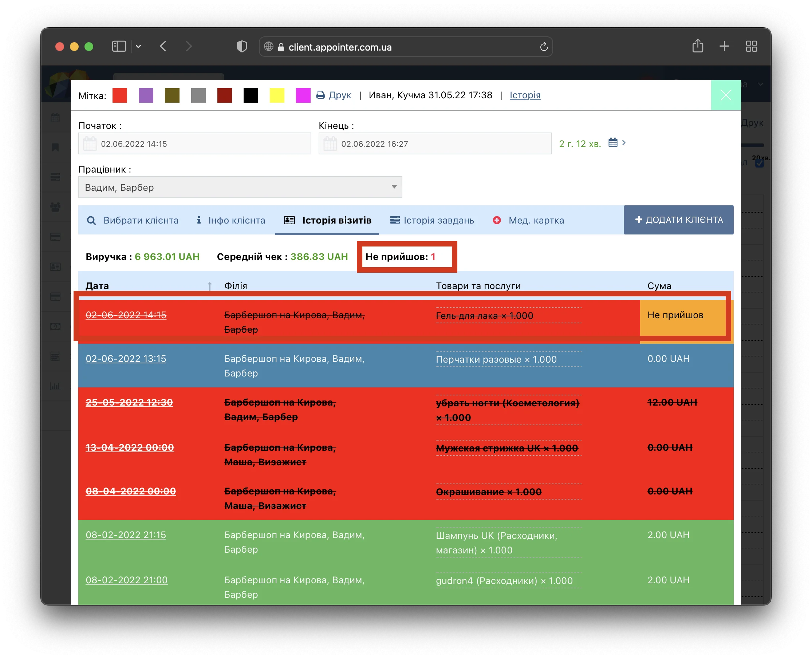The image size is (812, 659).
Task: Close the appointment dialog with X
Action: point(725,95)
